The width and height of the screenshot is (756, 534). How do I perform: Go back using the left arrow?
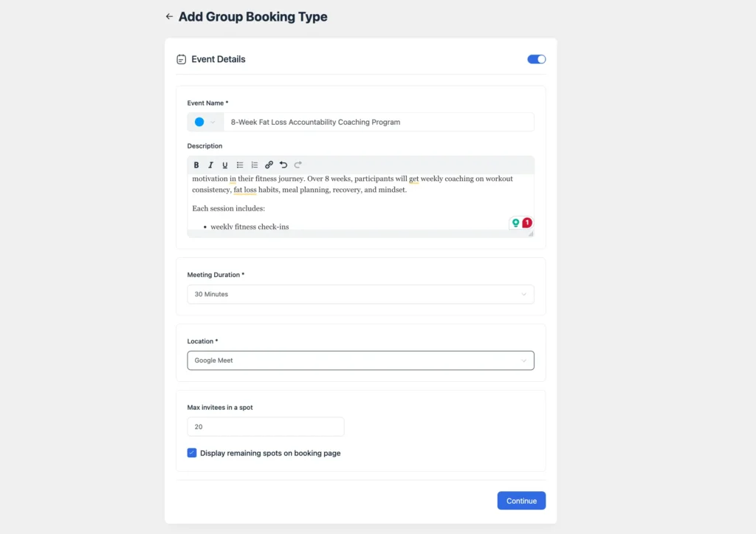click(169, 16)
